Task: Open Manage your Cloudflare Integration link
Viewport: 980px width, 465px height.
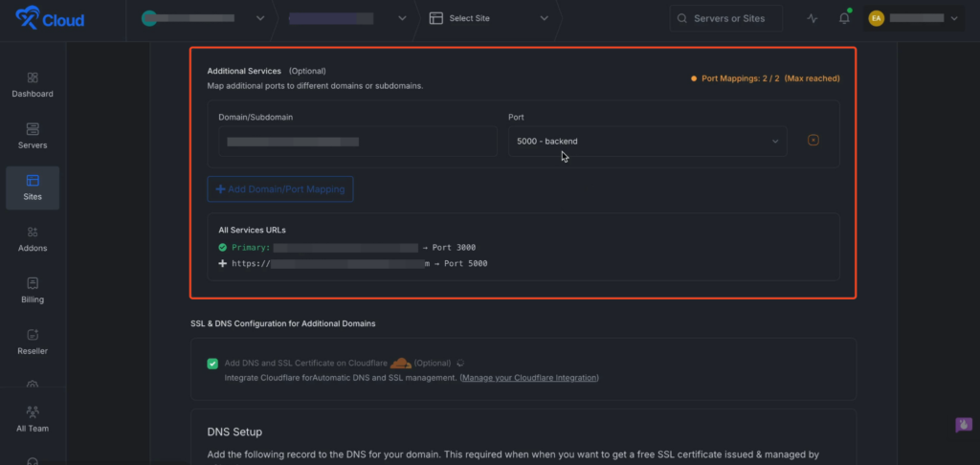Action: (529, 378)
